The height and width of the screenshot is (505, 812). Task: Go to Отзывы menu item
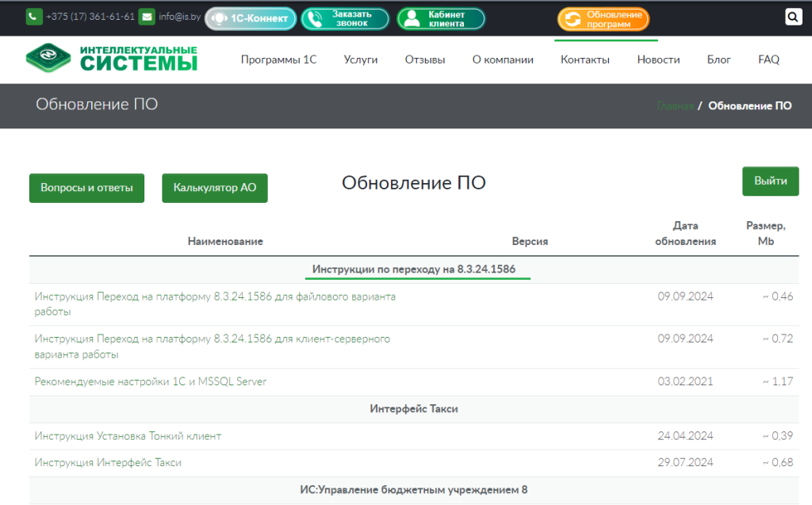[x=424, y=59]
